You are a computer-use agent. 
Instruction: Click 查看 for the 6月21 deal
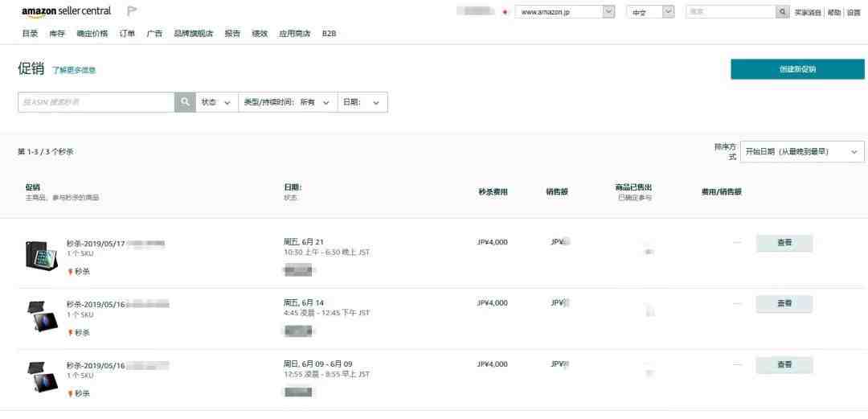pos(784,242)
